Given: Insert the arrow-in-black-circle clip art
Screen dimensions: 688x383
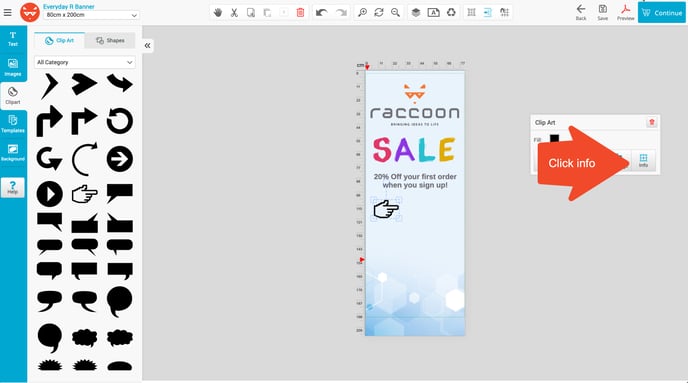Looking at the screenshot, I should point(120,159).
